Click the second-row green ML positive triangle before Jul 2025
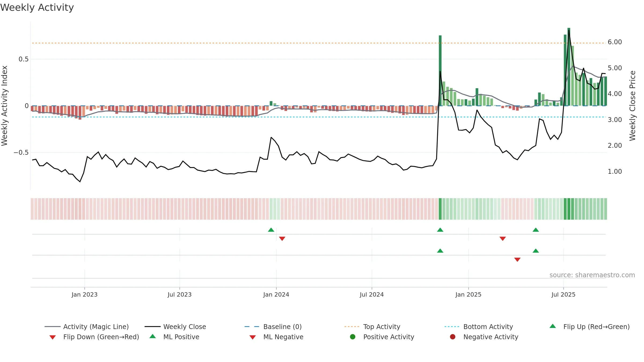Screen dimensions: 644x362 (x=536, y=251)
